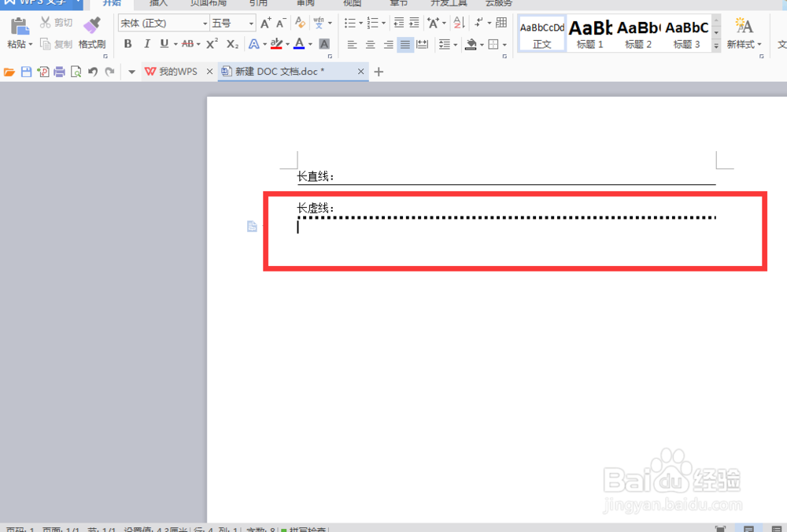Toggle Subscript X₂ formatting
The image size is (787, 532).
point(232,44)
